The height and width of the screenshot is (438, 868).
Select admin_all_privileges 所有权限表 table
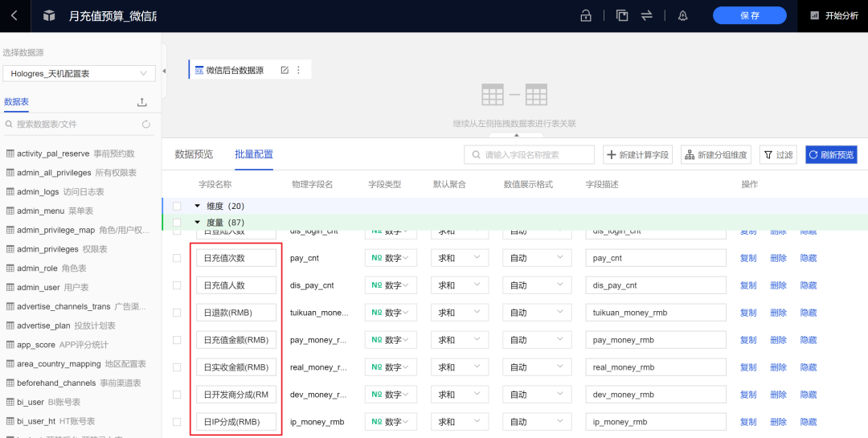[72, 173]
